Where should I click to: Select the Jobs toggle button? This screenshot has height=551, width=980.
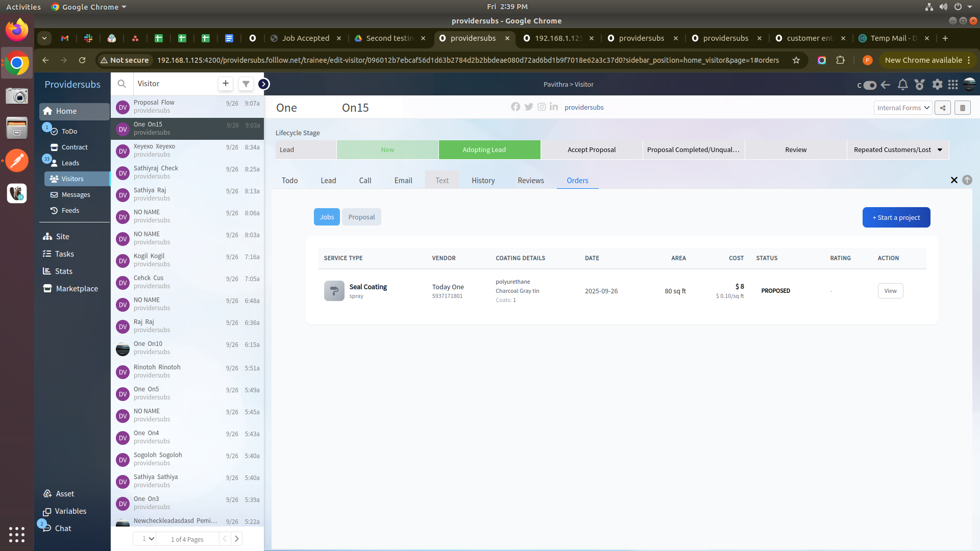tap(327, 217)
